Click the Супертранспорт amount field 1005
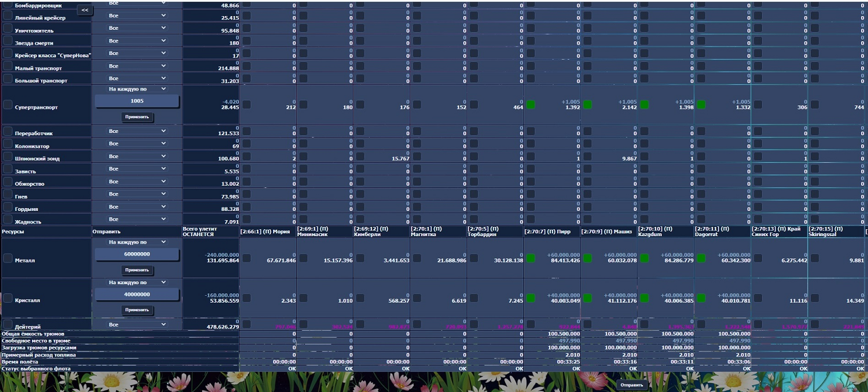 coord(137,101)
